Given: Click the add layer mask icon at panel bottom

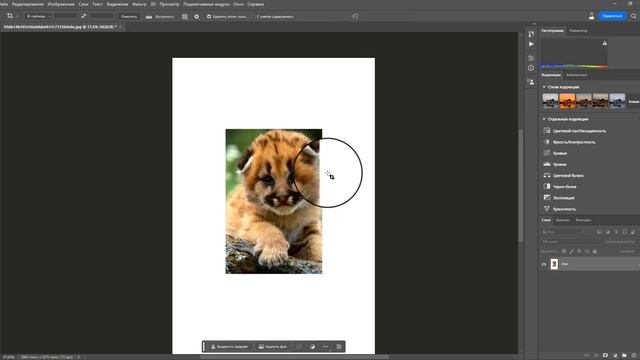Looking at the screenshot, I should [x=605, y=356].
